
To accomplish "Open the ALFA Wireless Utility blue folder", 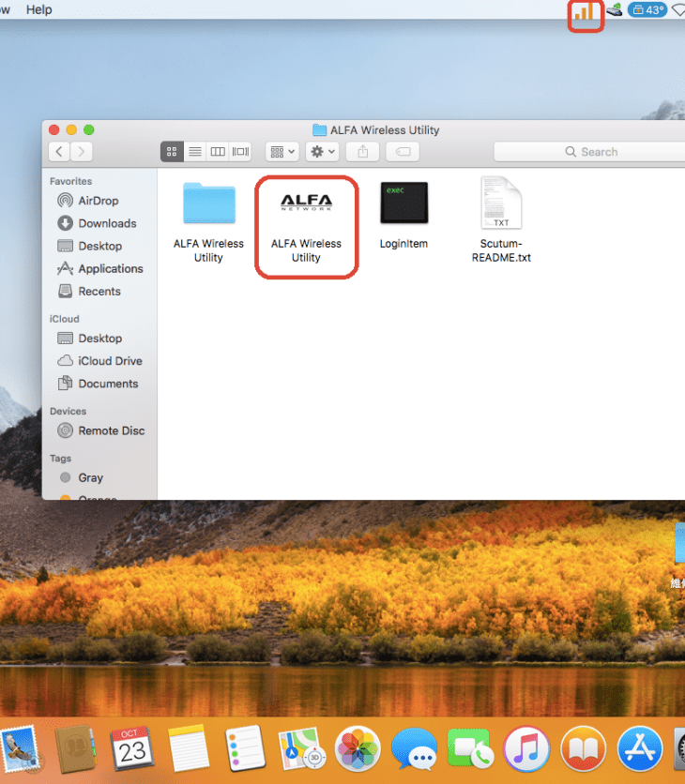I will click(208, 204).
